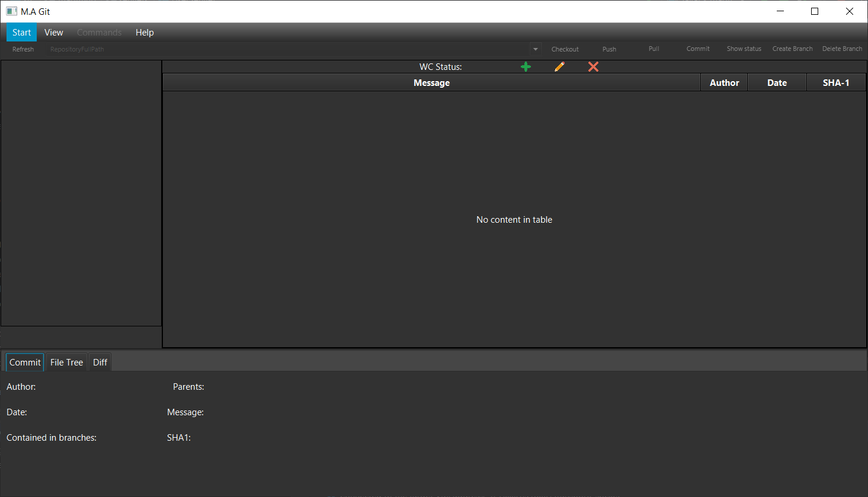Viewport: 868px width, 497px height.
Task: Click the Push button
Action: pyautogui.click(x=609, y=49)
